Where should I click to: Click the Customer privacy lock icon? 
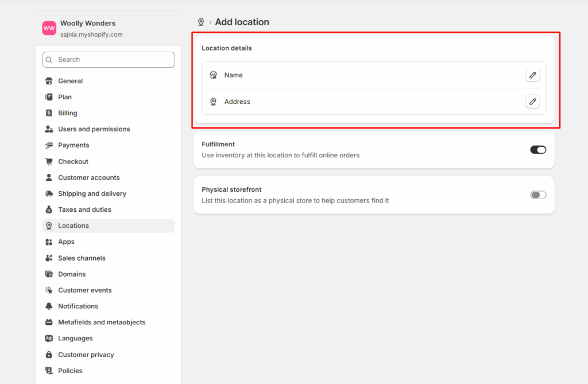(49, 355)
